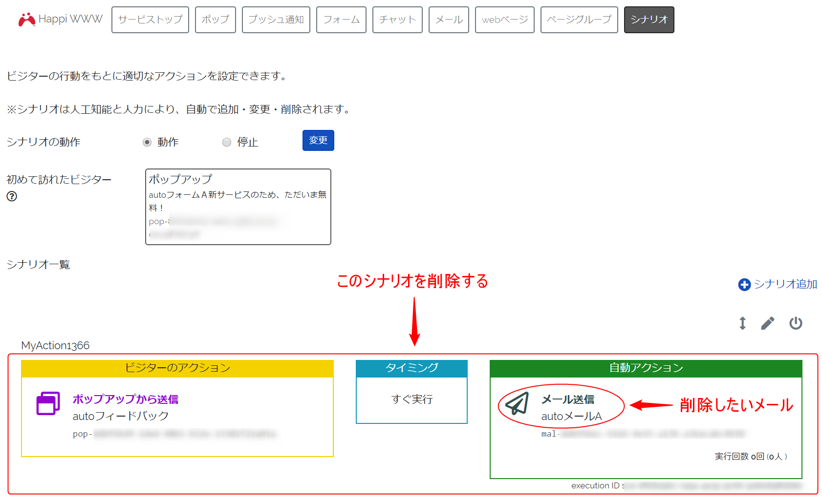
Task: Click the purple popup window icon
Action: click(48, 403)
